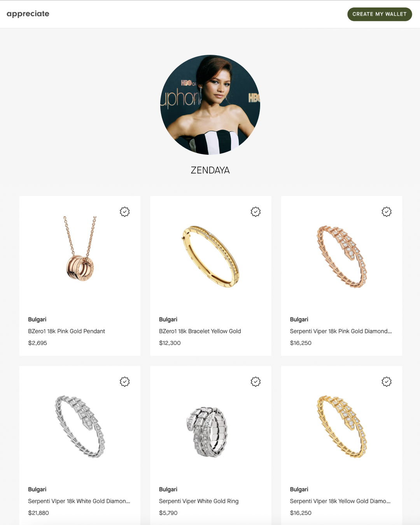Click verified badge on BZero1 Pink Gold Pendant
The image size is (420, 525).
click(124, 212)
